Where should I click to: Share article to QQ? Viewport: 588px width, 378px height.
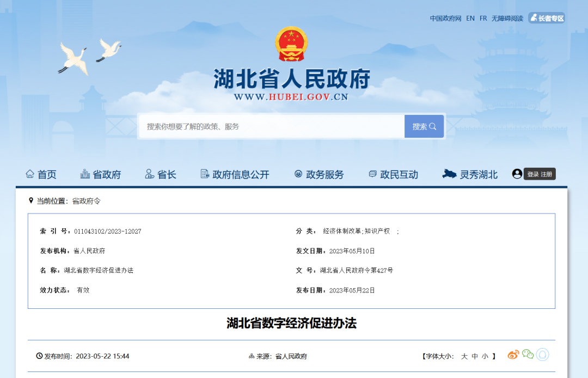pos(542,354)
